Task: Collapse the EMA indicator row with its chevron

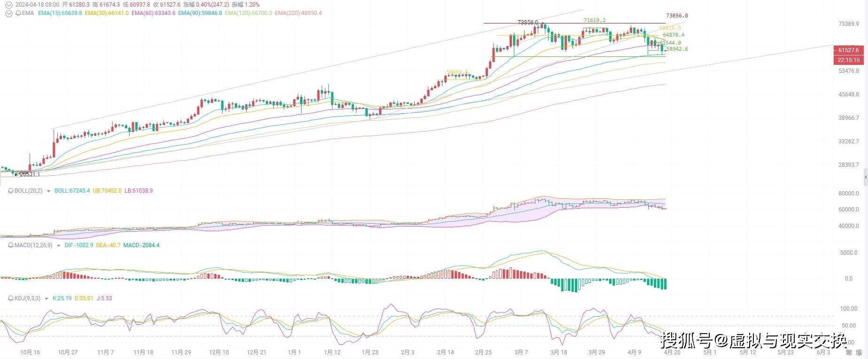Action: click(8, 13)
